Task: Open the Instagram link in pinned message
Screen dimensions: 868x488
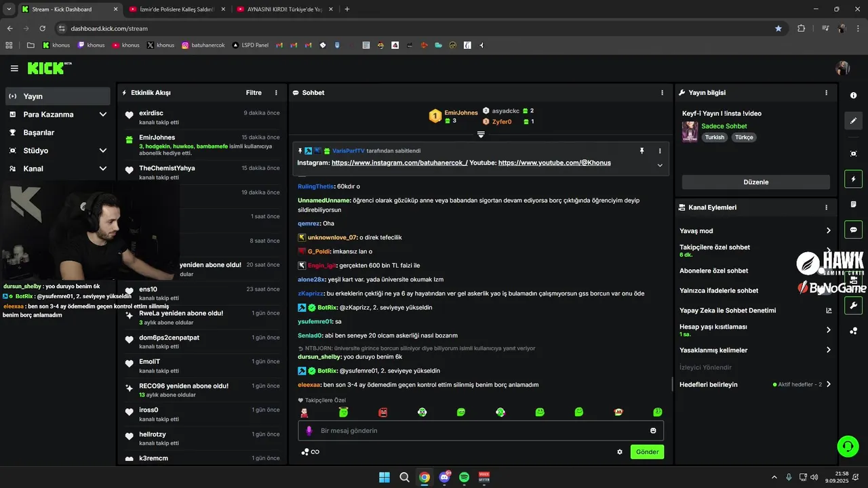Action: 399,163
